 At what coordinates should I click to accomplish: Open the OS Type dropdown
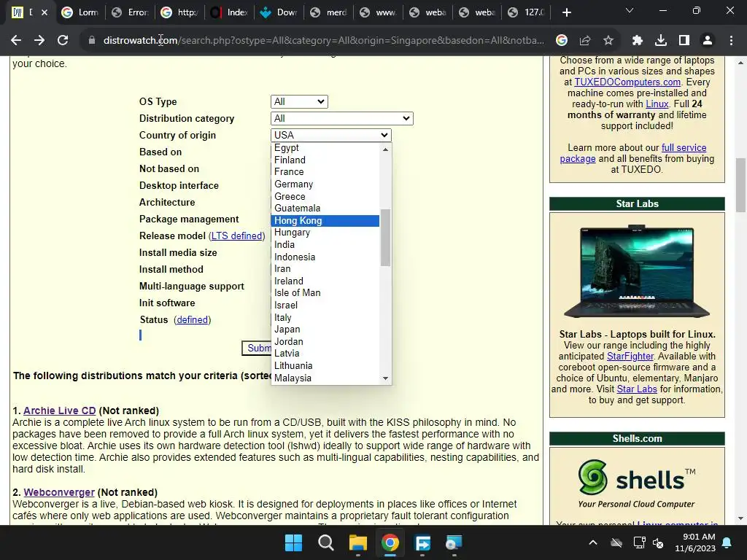299,101
